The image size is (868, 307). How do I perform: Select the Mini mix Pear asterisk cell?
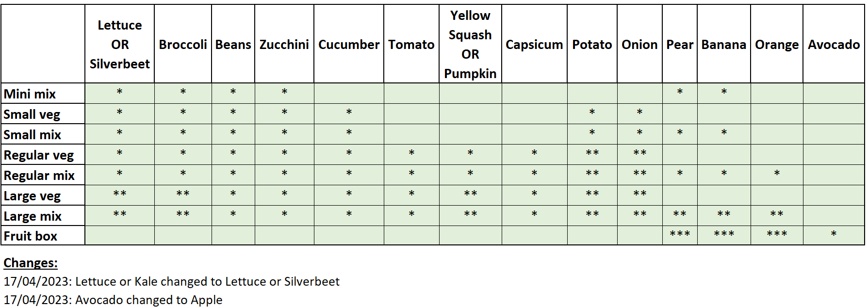click(x=680, y=92)
